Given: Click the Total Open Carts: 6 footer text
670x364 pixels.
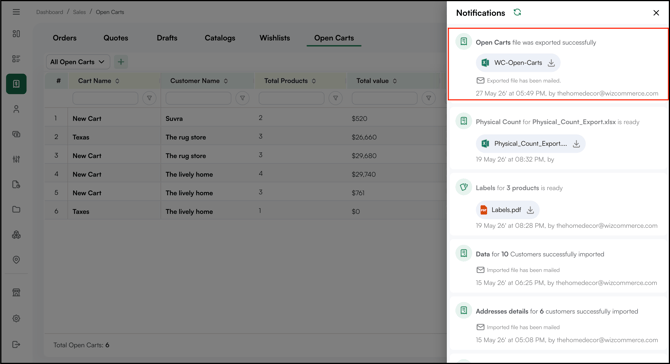Looking at the screenshot, I should click(x=81, y=345).
